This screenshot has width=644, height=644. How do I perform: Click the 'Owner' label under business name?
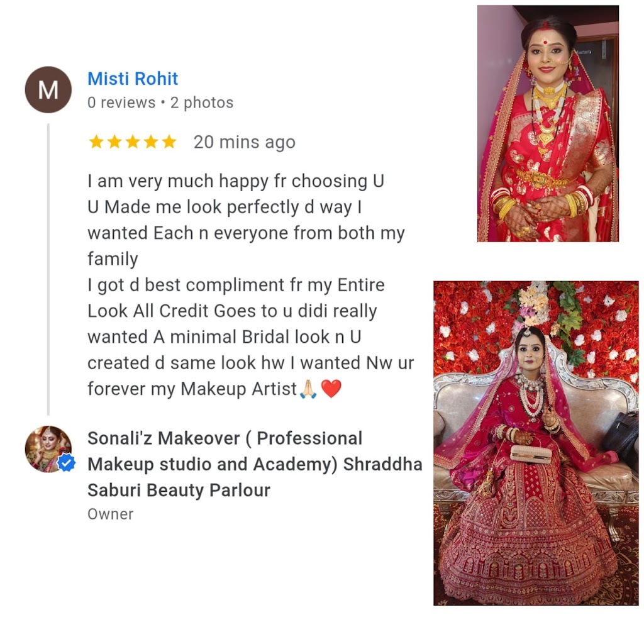click(x=111, y=514)
